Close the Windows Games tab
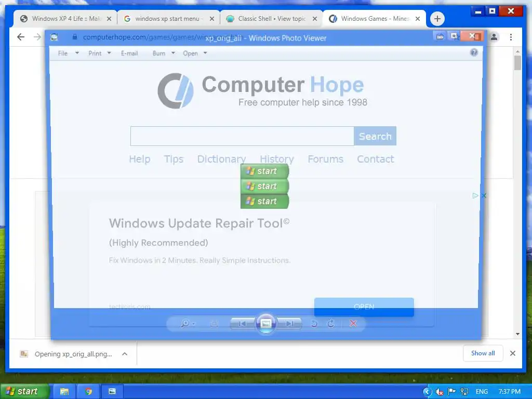This screenshot has height=399, width=532. click(418, 19)
